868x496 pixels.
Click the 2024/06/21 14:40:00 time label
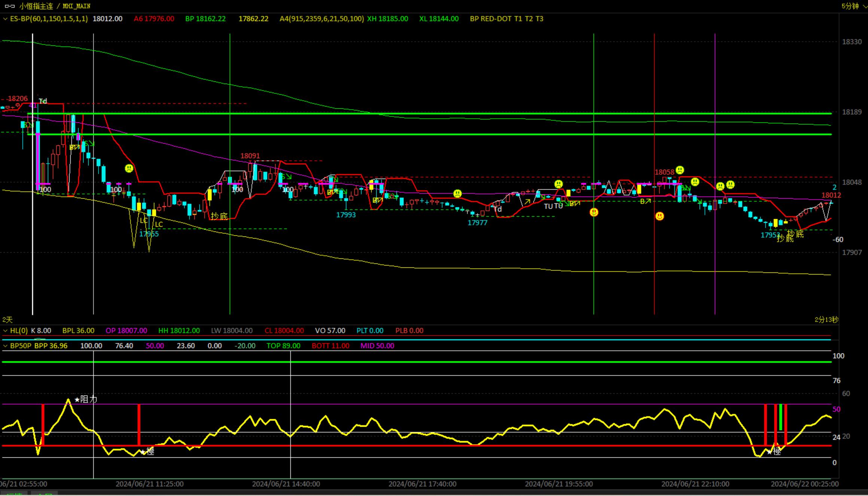(x=286, y=484)
